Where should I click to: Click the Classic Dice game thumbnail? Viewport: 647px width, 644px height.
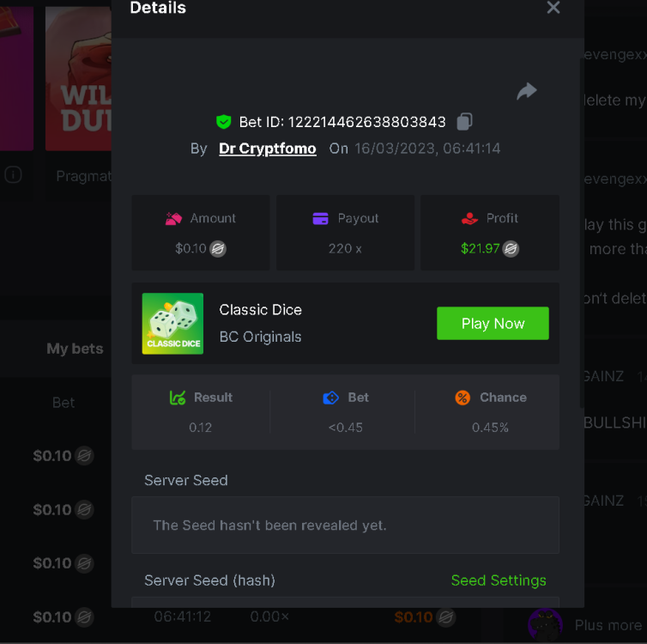tap(172, 324)
